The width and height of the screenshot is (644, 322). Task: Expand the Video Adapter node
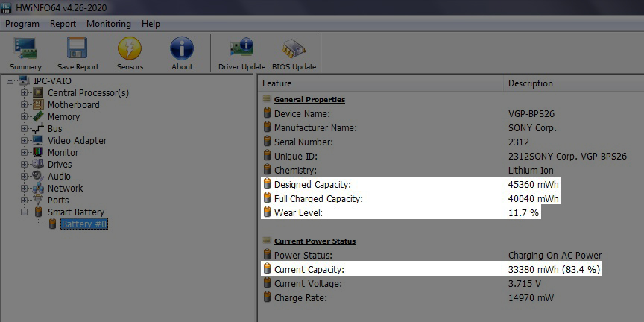click(x=25, y=140)
